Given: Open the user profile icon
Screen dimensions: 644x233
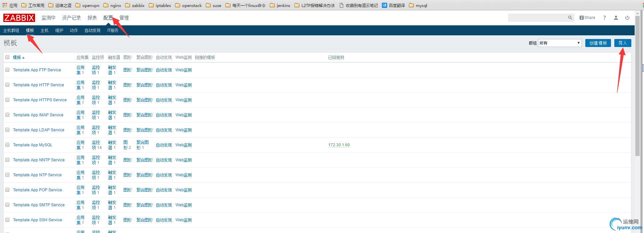Looking at the screenshot, I should point(616,18).
